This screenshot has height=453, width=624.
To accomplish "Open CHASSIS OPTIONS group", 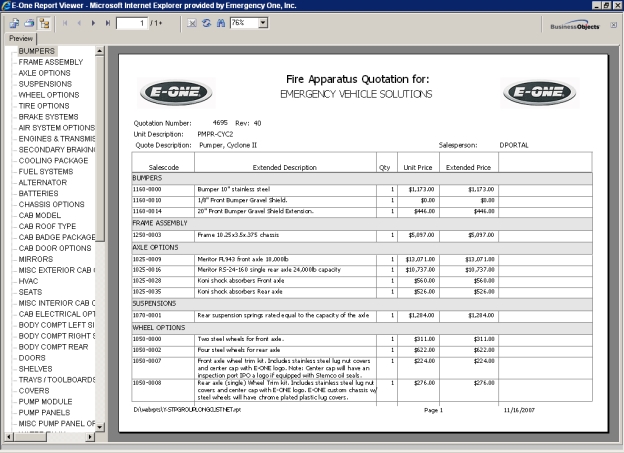I will (x=51, y=204).
